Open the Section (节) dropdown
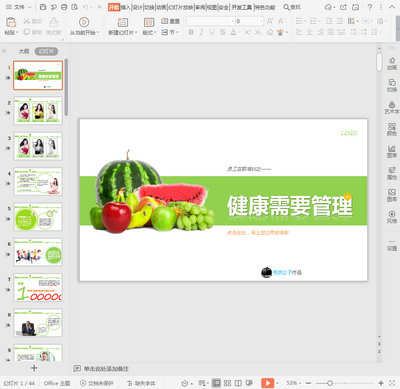Screen dimensions: 400x389 (x=170, y=32)
